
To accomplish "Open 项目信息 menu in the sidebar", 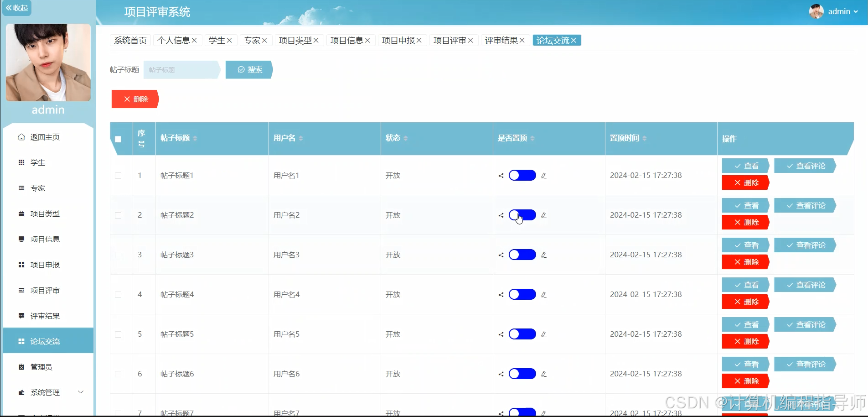I will [x=48, y=239].
